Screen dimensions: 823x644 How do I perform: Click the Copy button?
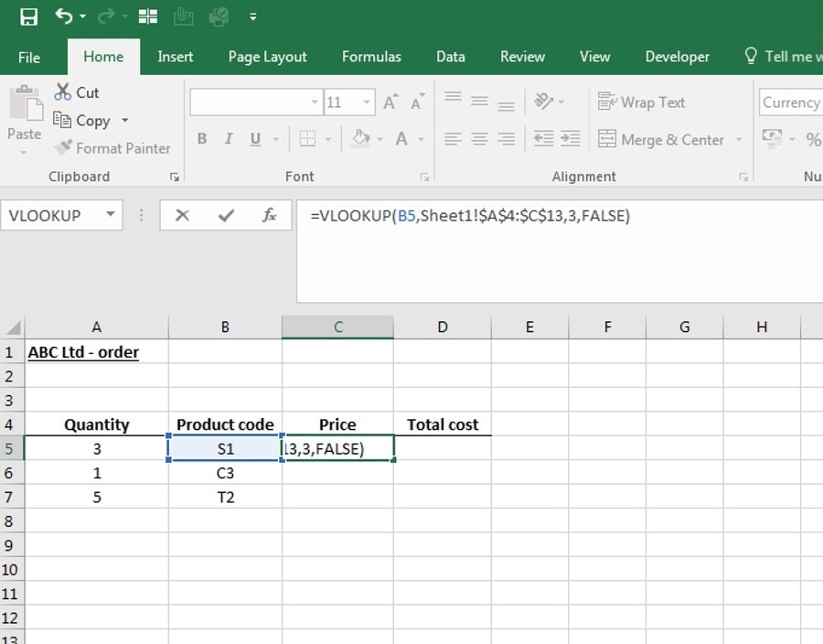(82, 121)
